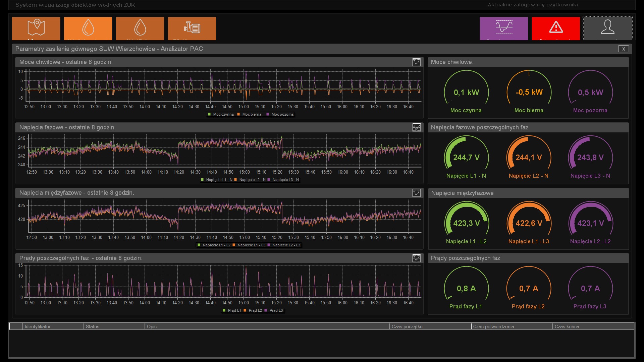Click the Identyfikator column header

tap(38, 326)
